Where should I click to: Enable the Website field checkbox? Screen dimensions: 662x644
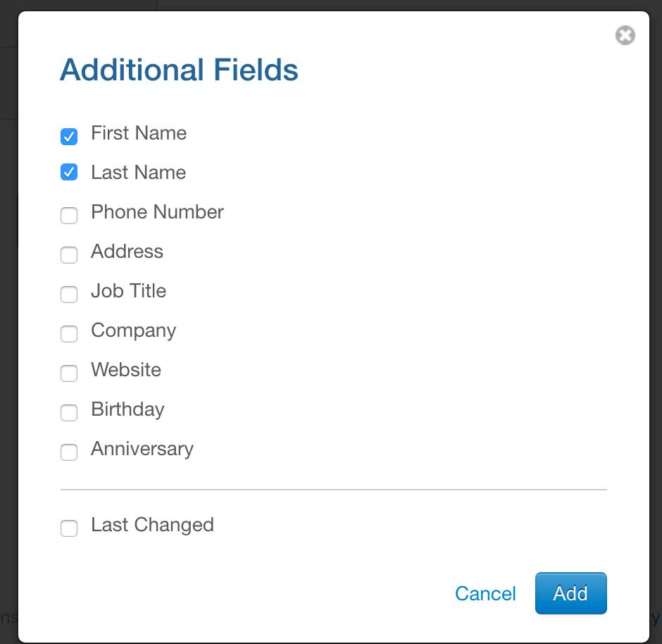pos(69,373)
